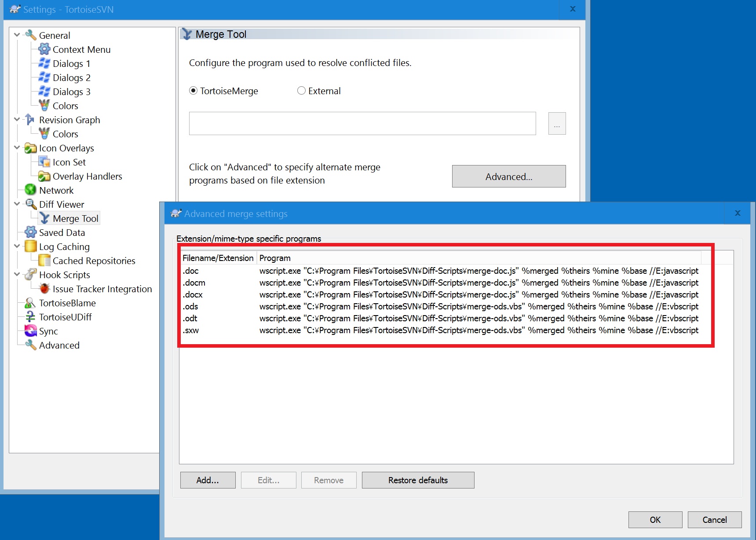
Task: Click the Log Caching icon
Action: 30,246
